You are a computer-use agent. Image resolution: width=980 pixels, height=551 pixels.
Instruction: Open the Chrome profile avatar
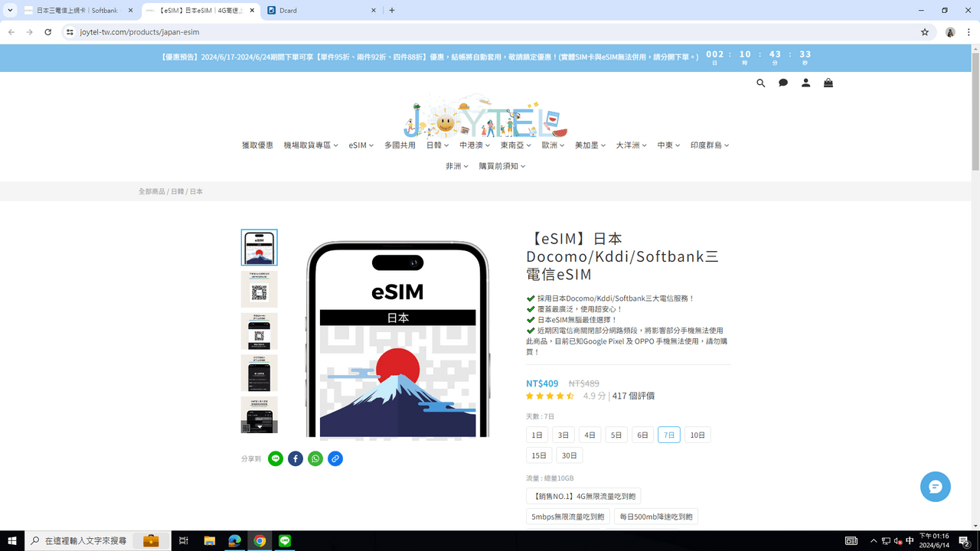(x=950, y=32)
